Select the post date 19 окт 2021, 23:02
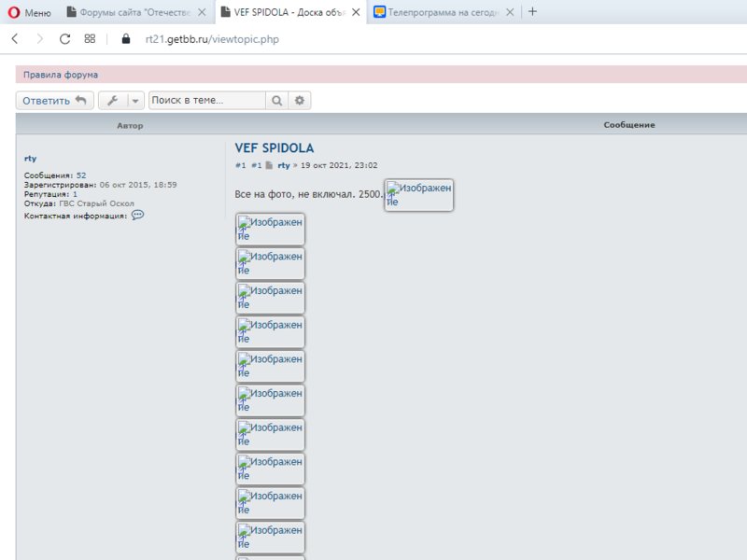747x560 pixels. [339, 165]
